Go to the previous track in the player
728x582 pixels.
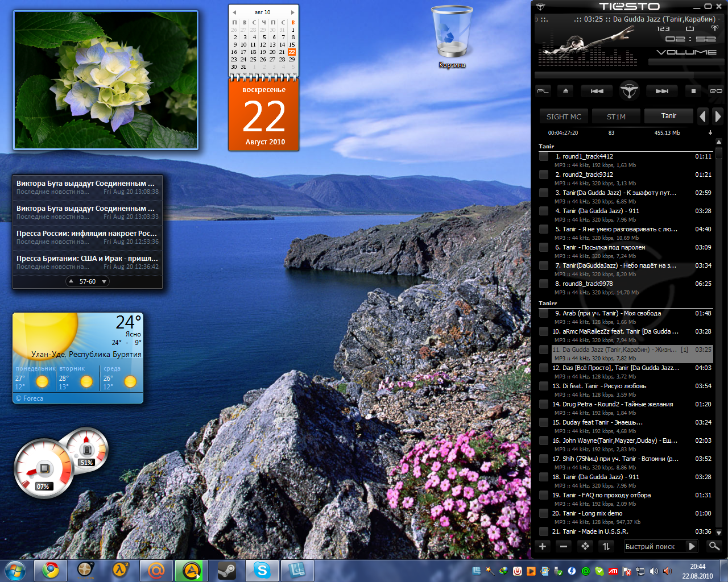tap(597, 91)
